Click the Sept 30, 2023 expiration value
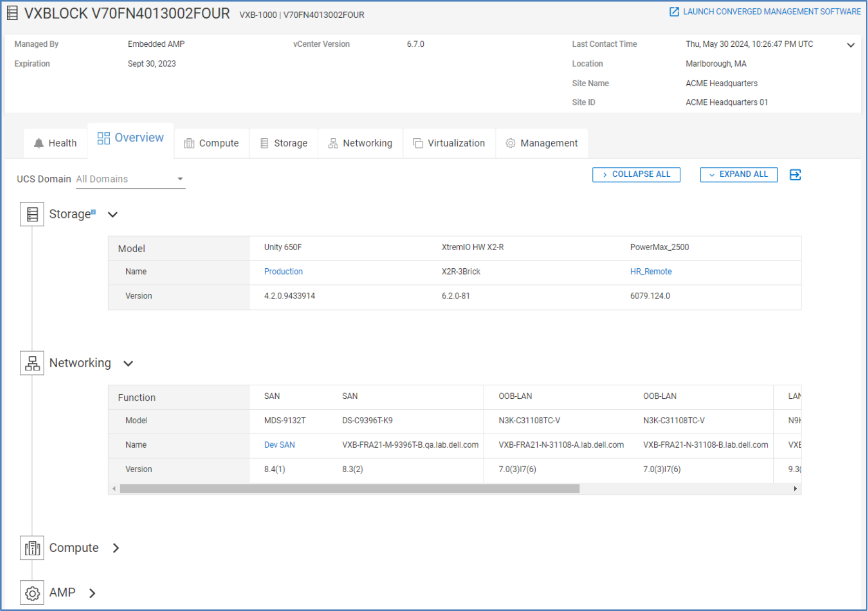This screenshot has height=611, width=868. point(152,64)
